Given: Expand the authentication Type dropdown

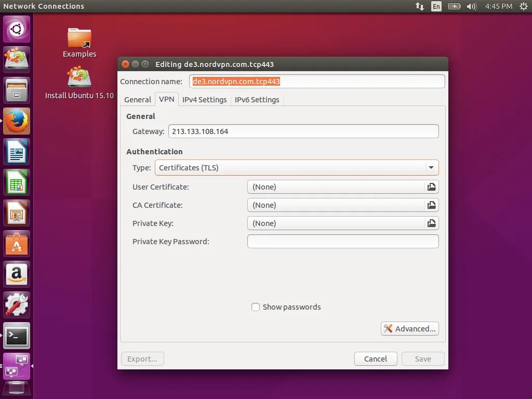Looking at the screenshot, I should point(297,168).
